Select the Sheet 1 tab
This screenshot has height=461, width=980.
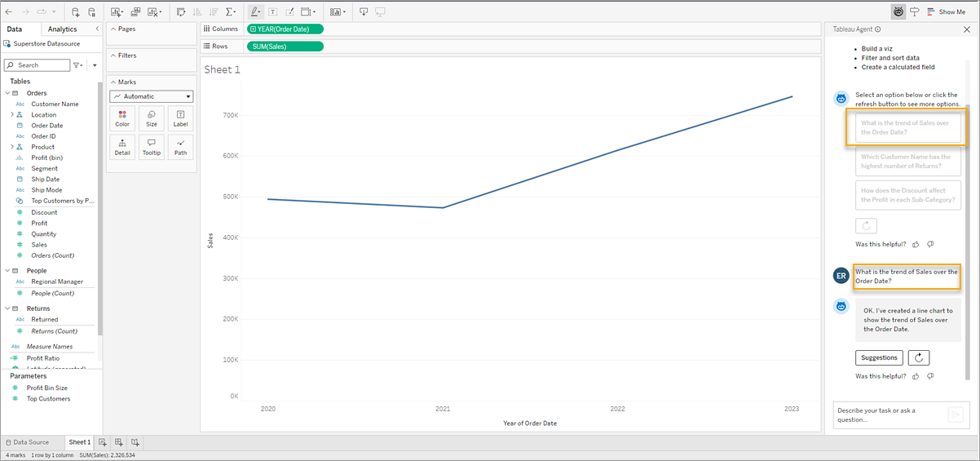(79, 442)
